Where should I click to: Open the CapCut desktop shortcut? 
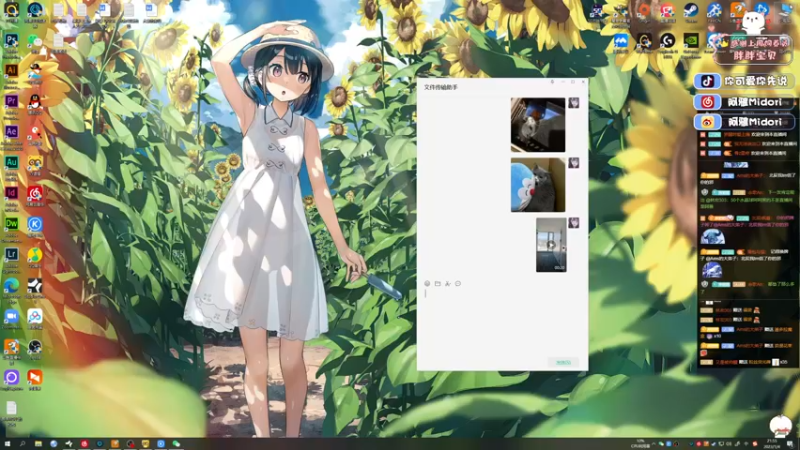pos(35,286)
